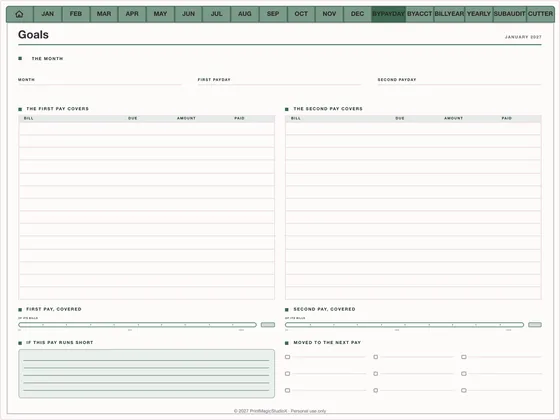Viewport: 560px width, 420px height.
Task: Click 'MOVED TO THE NEXT PAY' heading
Action: point(327,342)
